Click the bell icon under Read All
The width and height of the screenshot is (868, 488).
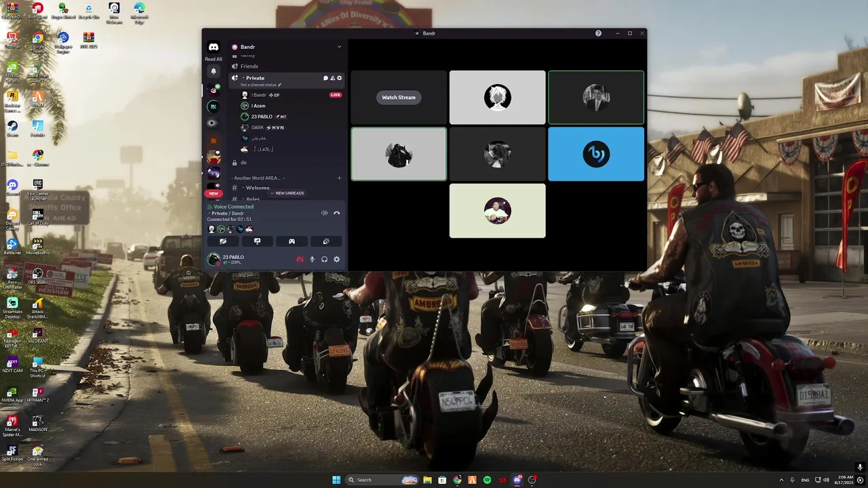(214, 71)
